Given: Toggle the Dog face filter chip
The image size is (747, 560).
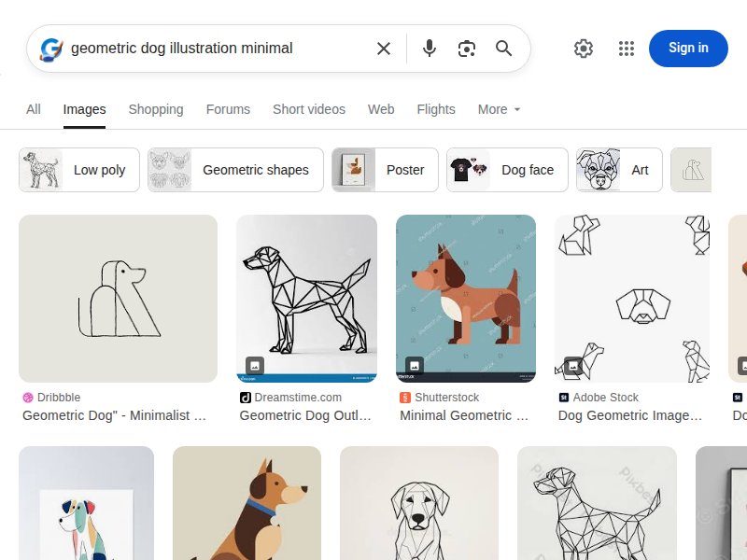Looking at the screenshot, I should pyautogui.click(x=507, y=170).
